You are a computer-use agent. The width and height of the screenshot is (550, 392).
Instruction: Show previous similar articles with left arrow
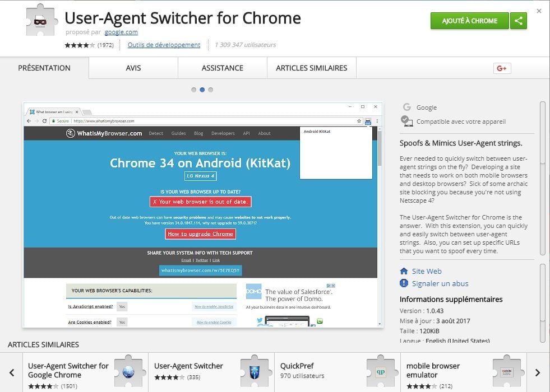(12, 372)
